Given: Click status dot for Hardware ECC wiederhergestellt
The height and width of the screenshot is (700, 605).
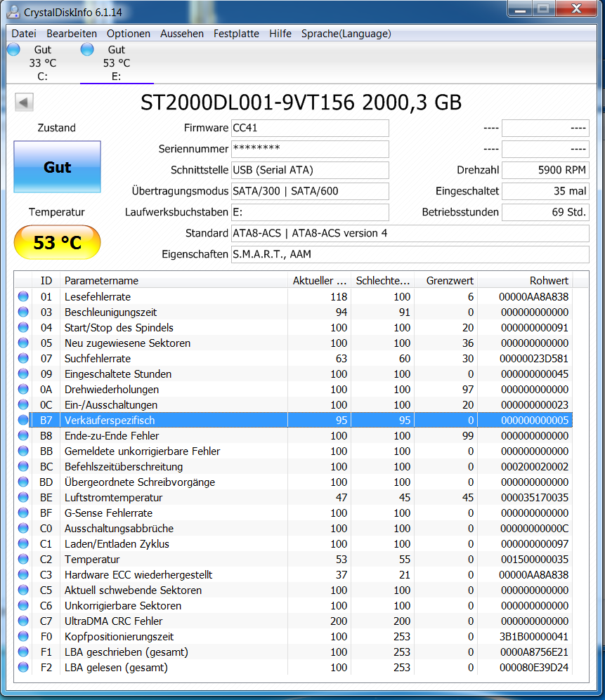Looking at the screenshot, I should point(23,574).
